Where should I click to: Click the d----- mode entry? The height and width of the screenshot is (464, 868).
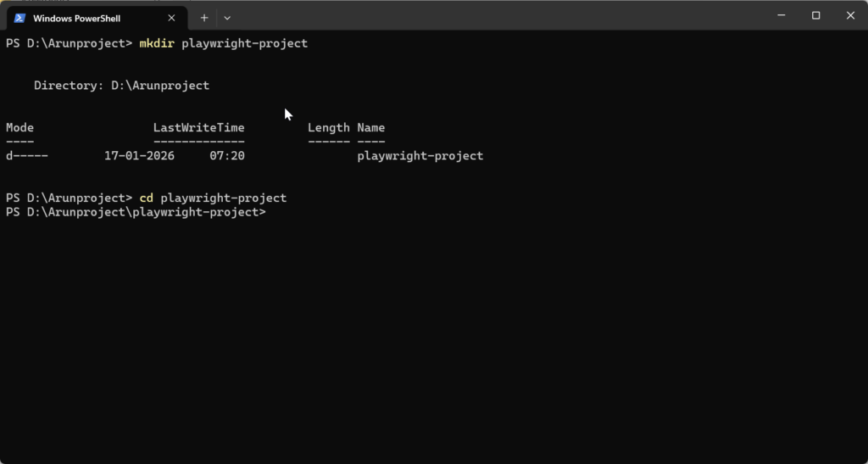tap(27, 156)
